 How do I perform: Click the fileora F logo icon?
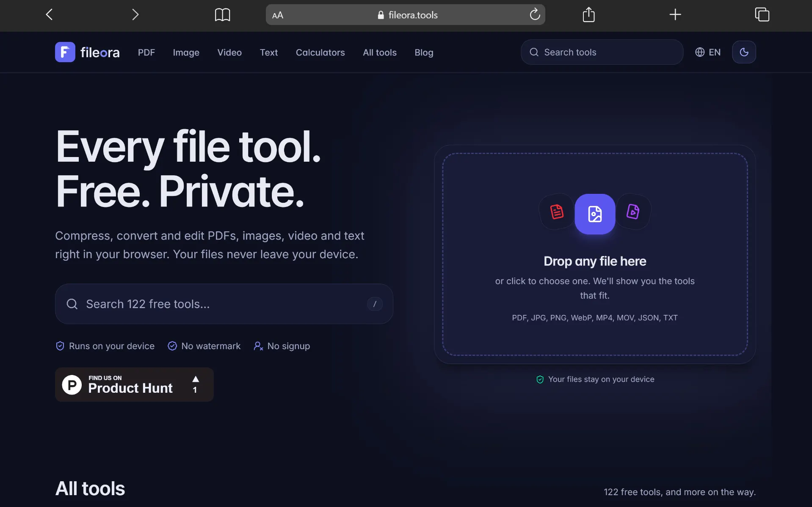coord(65,52)
